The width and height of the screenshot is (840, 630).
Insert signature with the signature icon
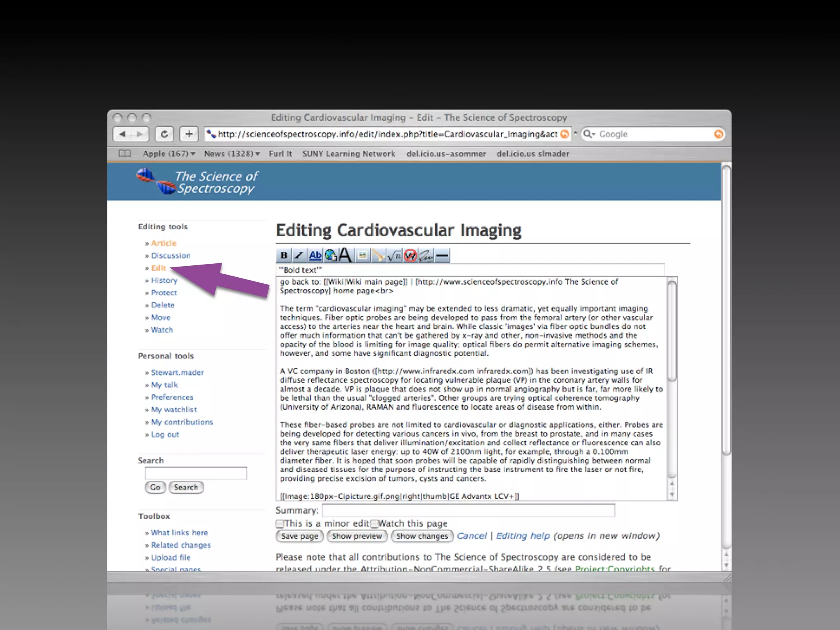point(426,256)
